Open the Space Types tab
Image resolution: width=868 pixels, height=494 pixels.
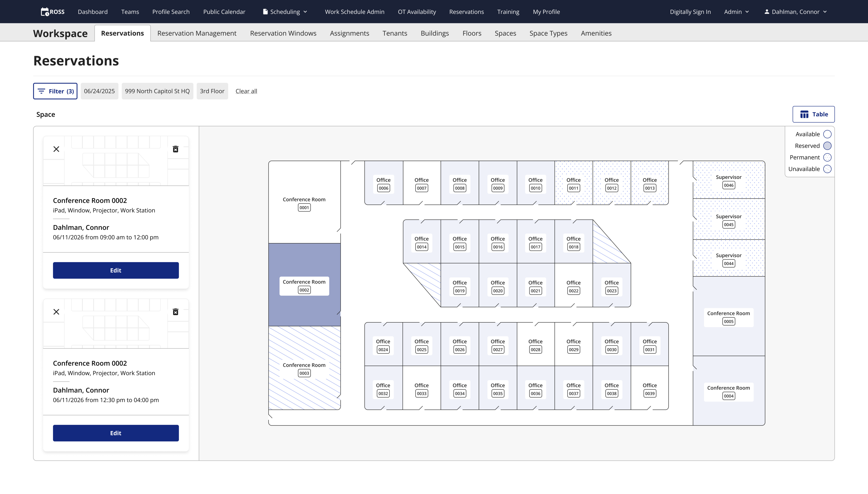548,33
